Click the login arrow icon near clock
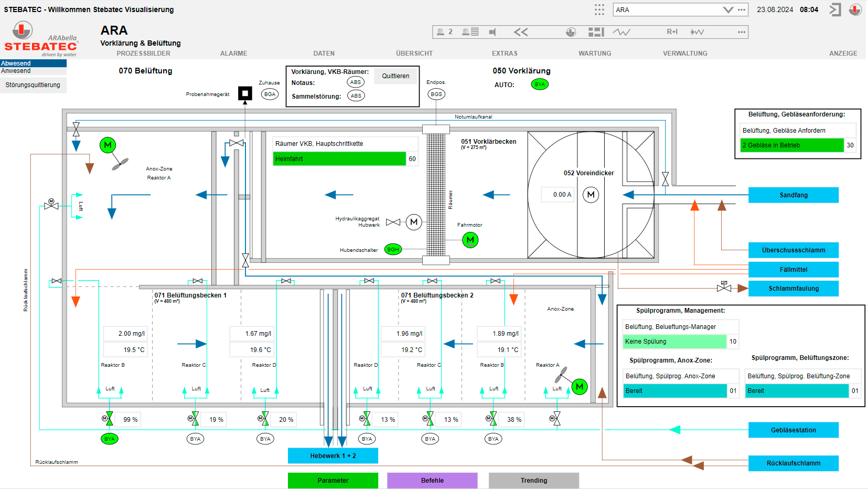The width and height of the screenshot is (868, 489). click(x=835, y=9)
